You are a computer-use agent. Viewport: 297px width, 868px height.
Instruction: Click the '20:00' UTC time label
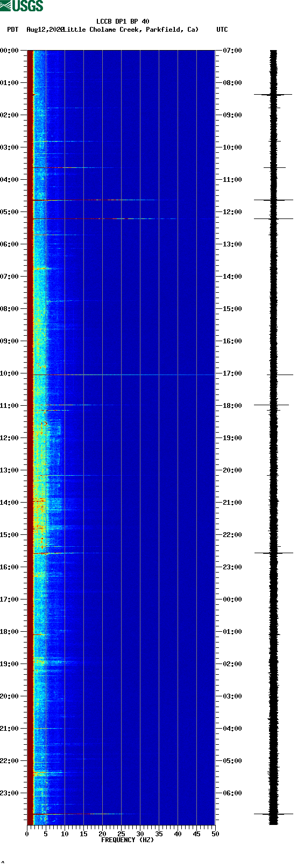click(232, 470)
